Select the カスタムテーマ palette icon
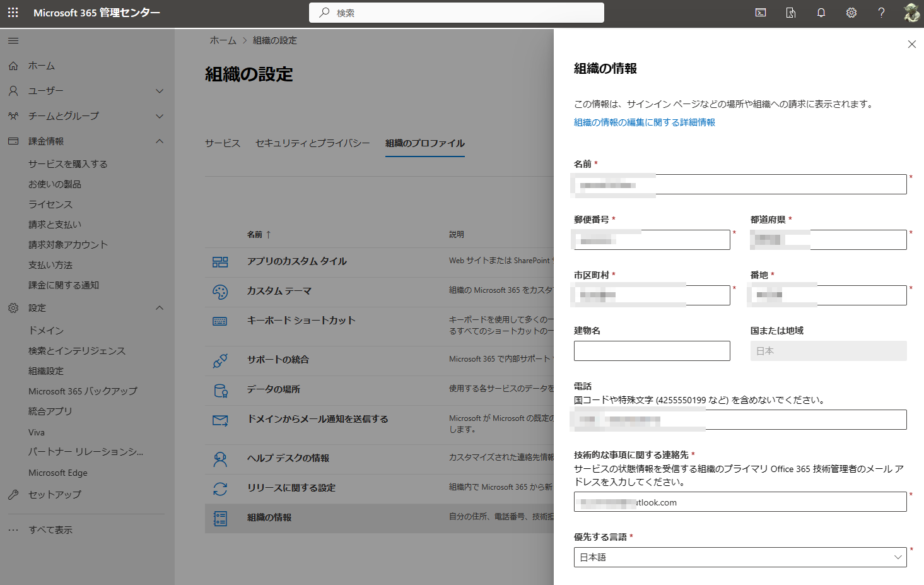The height and width of the screenshot is (585, 924). (x=221, y=291)
